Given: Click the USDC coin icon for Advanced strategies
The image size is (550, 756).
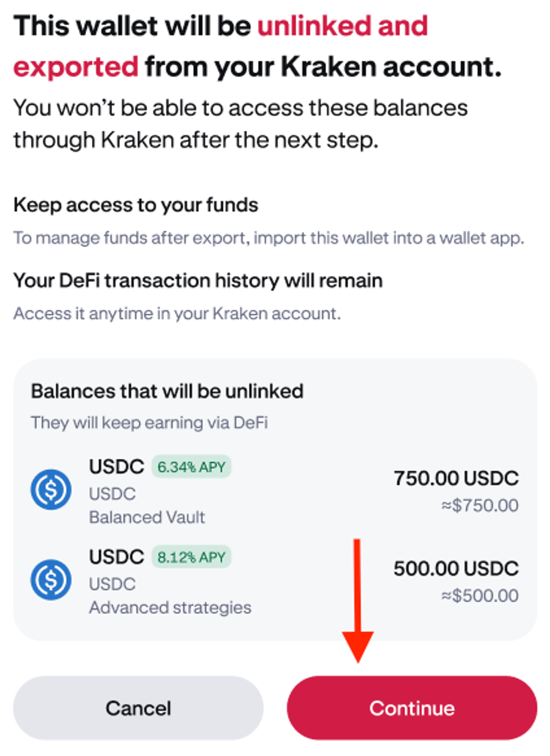Looking at the screenshot, I should tap(51, 580).
